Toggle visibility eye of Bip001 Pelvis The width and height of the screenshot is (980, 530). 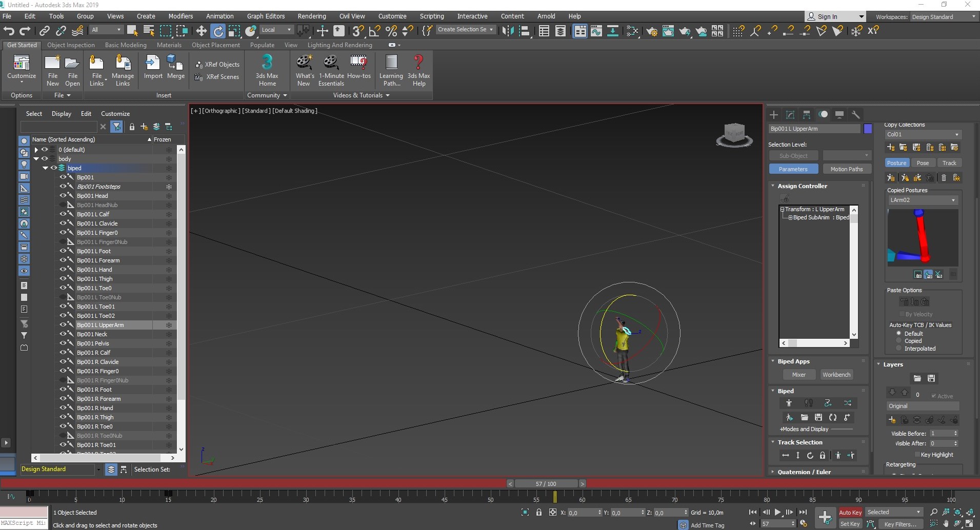tap(63, 343)
